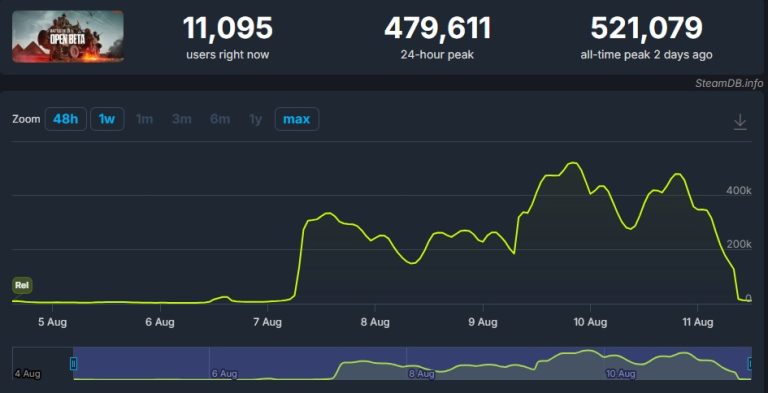The width and height of the screenshot is (768, 393).
Task: Open the SteamDB.info credit link
Action: coord(729,83)
